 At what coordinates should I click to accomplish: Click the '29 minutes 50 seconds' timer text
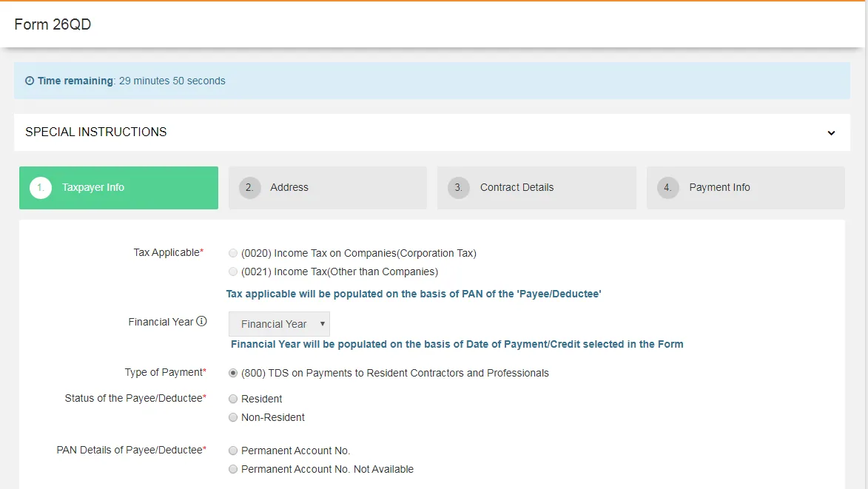[x=172, y=81]
